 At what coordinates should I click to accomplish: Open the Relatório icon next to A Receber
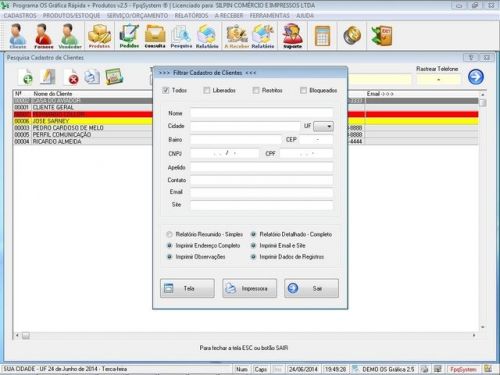(x=263, y=36)
